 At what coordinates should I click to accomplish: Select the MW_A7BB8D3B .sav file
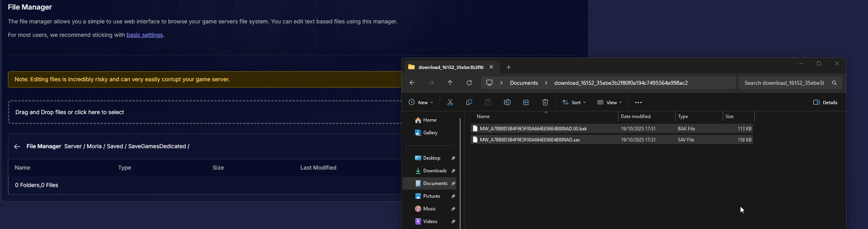tap(530, 140)
